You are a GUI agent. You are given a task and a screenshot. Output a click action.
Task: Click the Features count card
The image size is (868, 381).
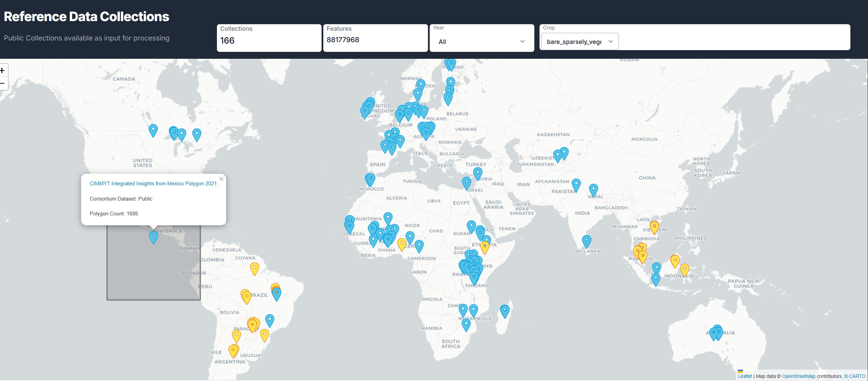point(375,38)
